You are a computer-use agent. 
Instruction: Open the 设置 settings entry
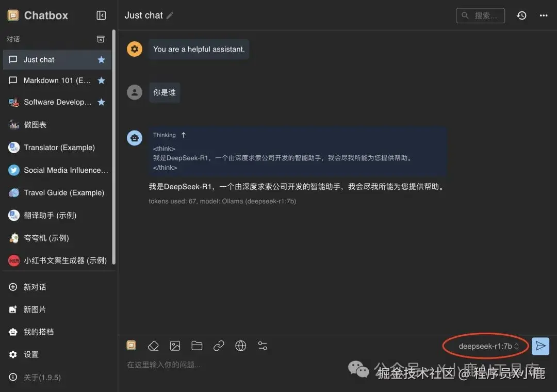point(31,354)
